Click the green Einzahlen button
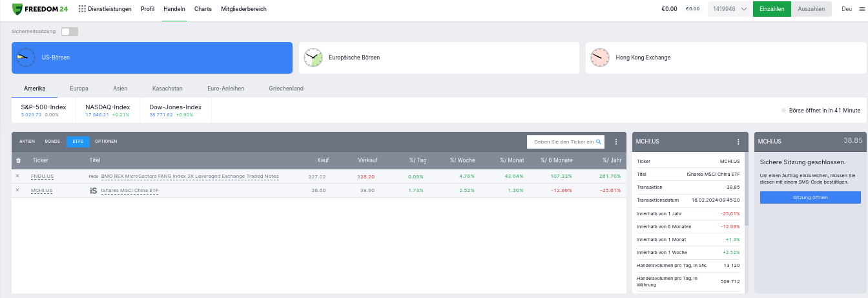 [x=772, y=9]
